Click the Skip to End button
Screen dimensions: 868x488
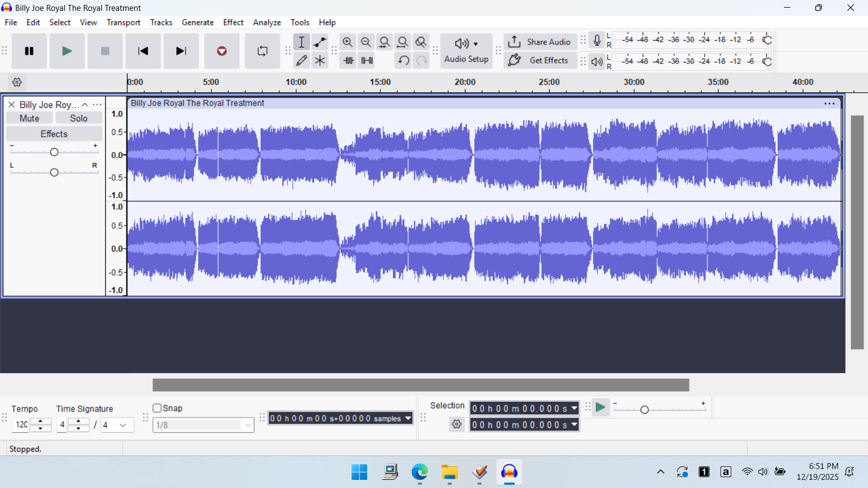click(x=181, y=51)
